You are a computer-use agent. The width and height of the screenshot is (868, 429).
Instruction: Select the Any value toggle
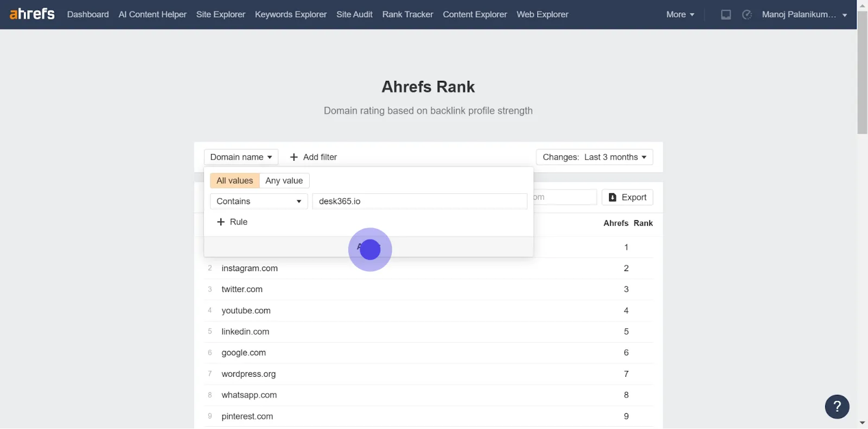[284, 180]
